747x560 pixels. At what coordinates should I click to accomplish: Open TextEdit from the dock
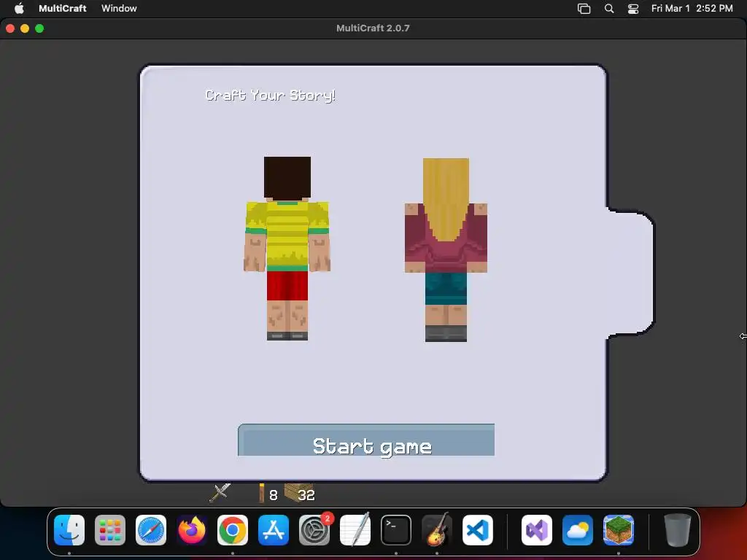(355, 530)
